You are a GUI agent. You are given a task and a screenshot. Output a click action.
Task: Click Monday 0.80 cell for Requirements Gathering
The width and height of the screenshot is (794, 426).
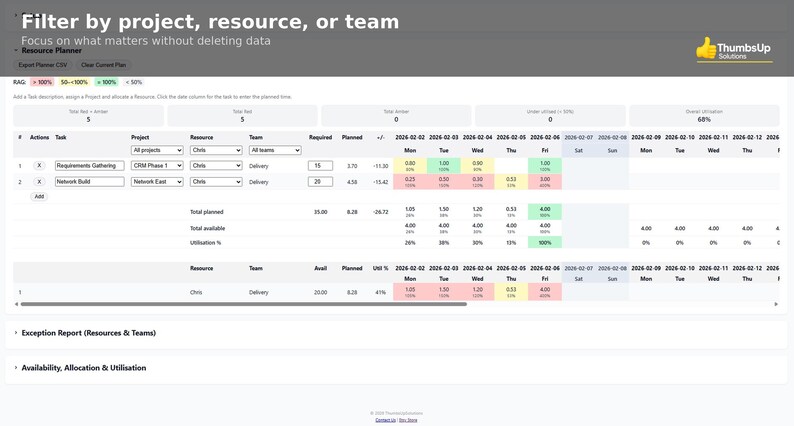(x=410, y=166)
